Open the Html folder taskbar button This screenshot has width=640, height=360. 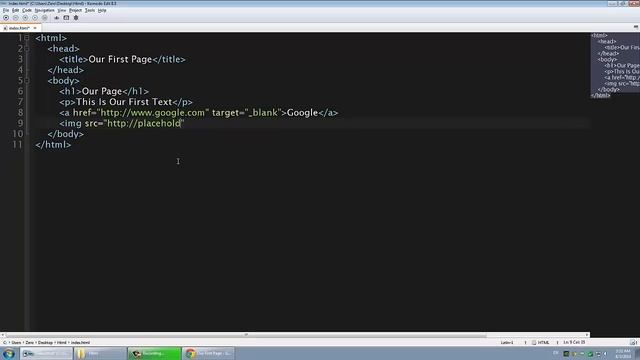pos(100,353)
